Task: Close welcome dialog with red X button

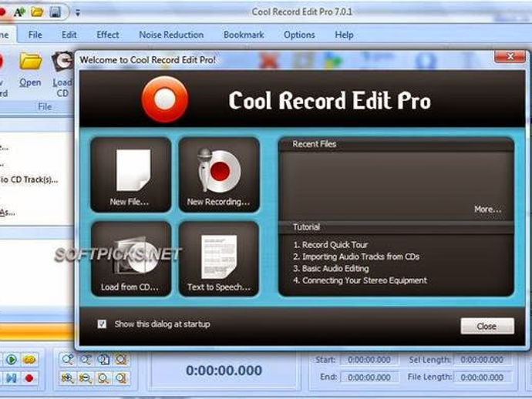Action: [x=510, y=56]
